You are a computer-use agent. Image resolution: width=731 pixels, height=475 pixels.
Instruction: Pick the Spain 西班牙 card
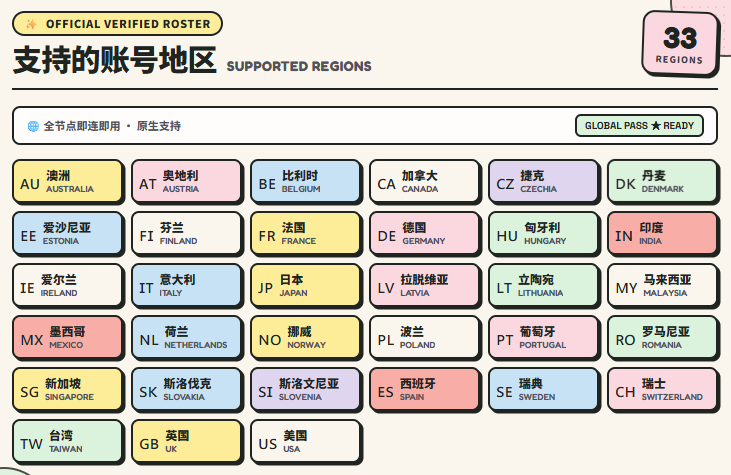coord(424,389)
